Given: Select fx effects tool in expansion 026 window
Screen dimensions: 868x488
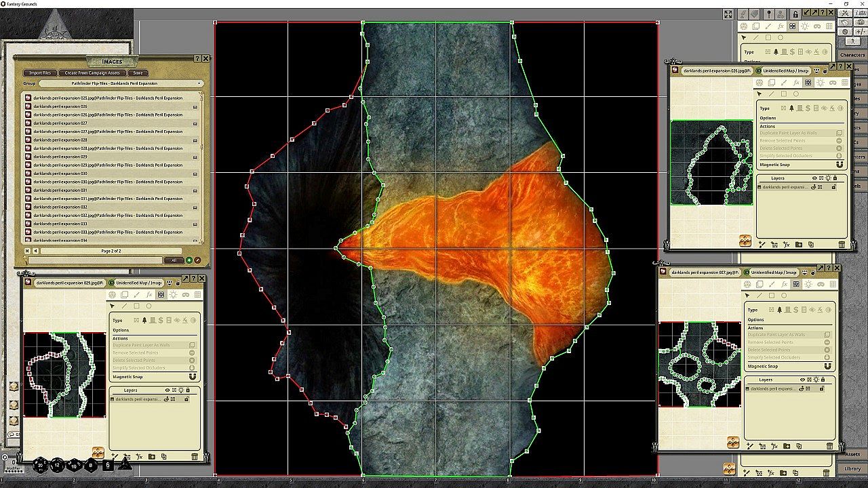Looking at the screenshot, I should [x=795, y=83].
